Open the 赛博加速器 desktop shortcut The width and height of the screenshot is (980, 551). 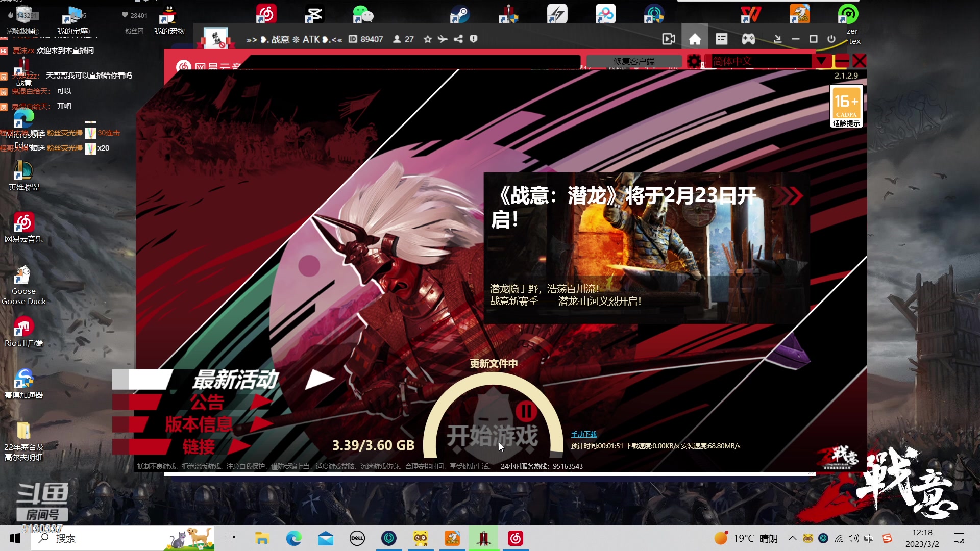click(x=23, y=384)
